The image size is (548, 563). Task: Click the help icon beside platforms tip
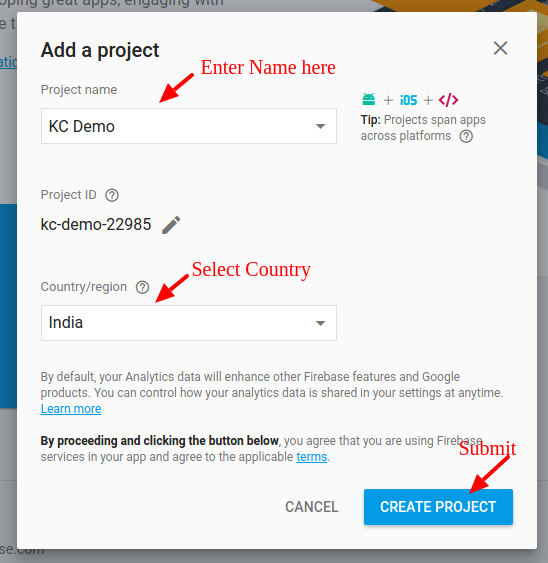point(466,136)
